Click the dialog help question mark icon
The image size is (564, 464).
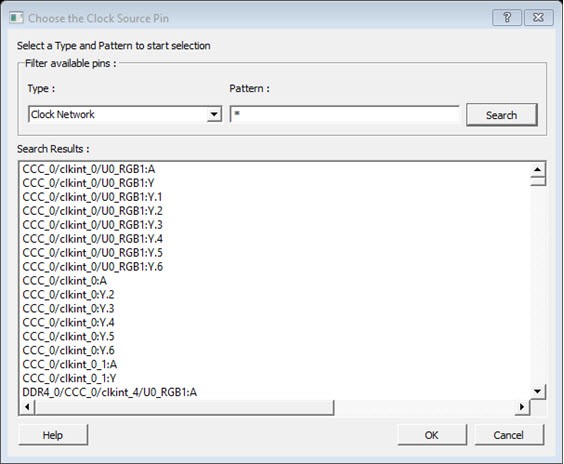click(507, 17)
